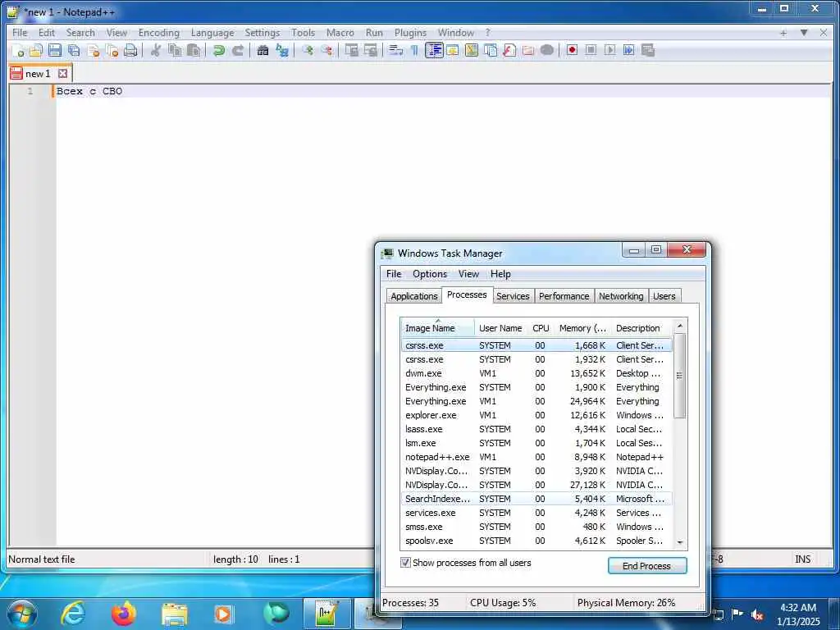
Task: Switch to the Services tab
Action: click(513, 296)
